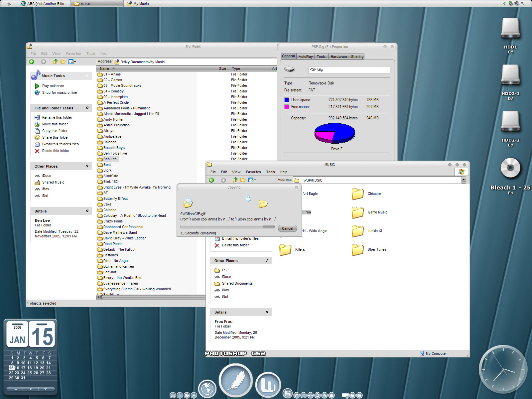This screenshot has width=532, height=399.
Task: Click the Up folder icon in MUSIC window toolbar
Action: point(235,180)
